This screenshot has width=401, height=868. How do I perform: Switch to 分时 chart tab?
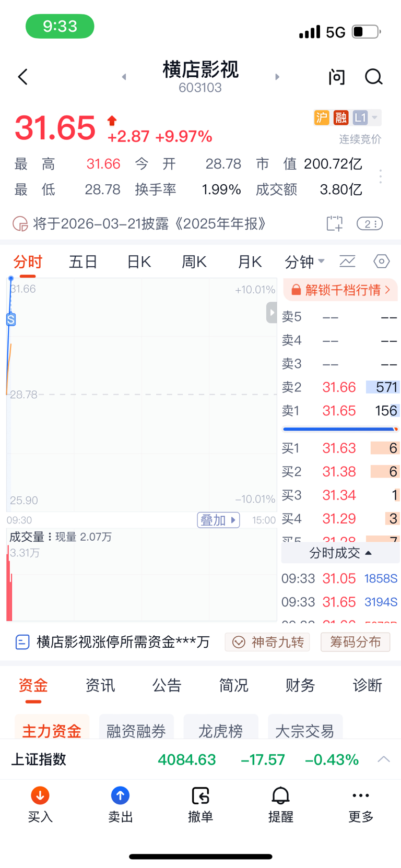pyautogui.click(x=28, y=262)
